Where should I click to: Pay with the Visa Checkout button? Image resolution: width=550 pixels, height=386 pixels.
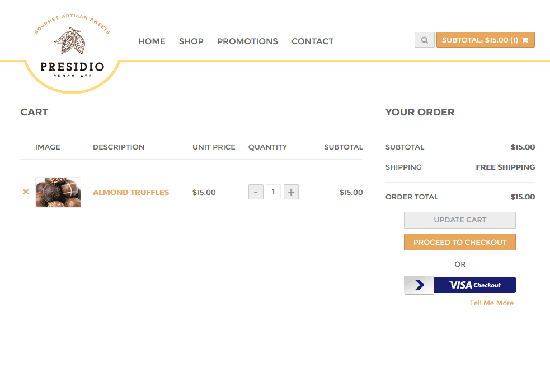click(x=460, y=285)
